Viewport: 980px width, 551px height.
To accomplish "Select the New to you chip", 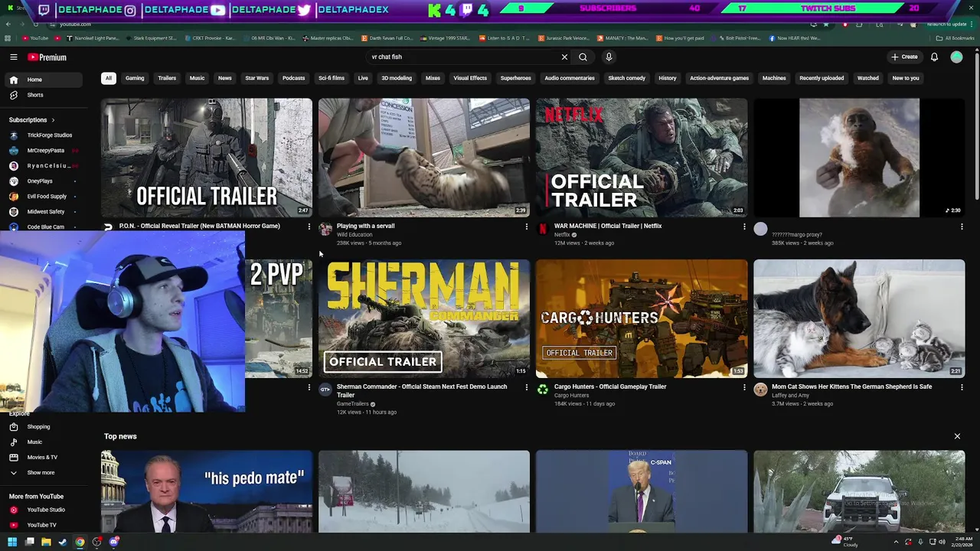I will (x=906, y=78).
